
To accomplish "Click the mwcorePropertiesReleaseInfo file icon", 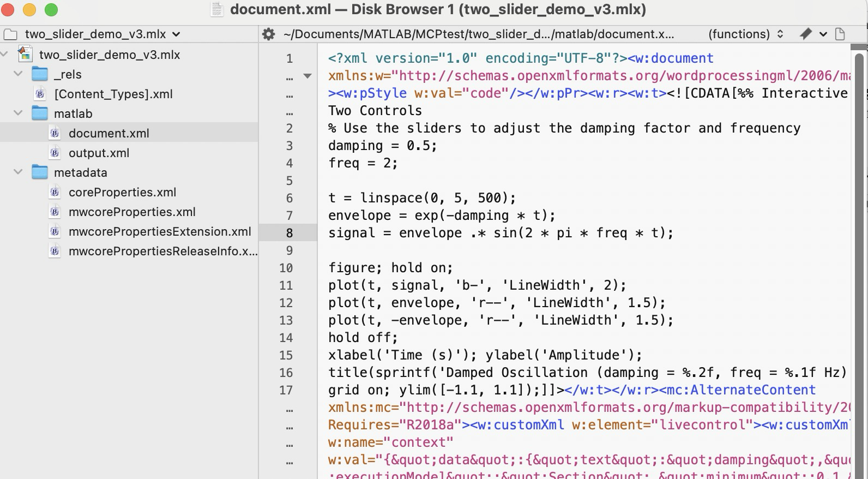I will (x=55, y=251).
